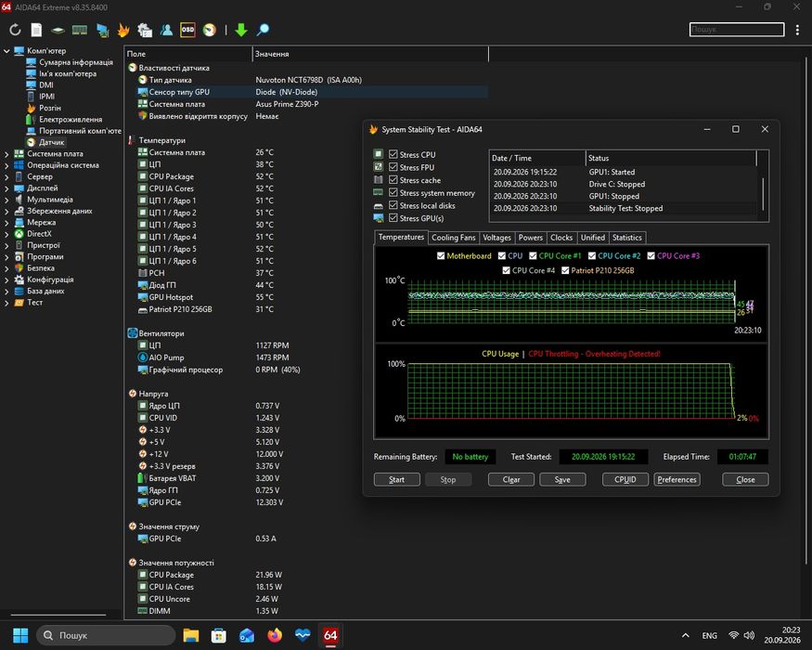Click the blue magnifier icon in the toolbar
The height and width of the screenshot is (650, 812).
coord(263,30)
